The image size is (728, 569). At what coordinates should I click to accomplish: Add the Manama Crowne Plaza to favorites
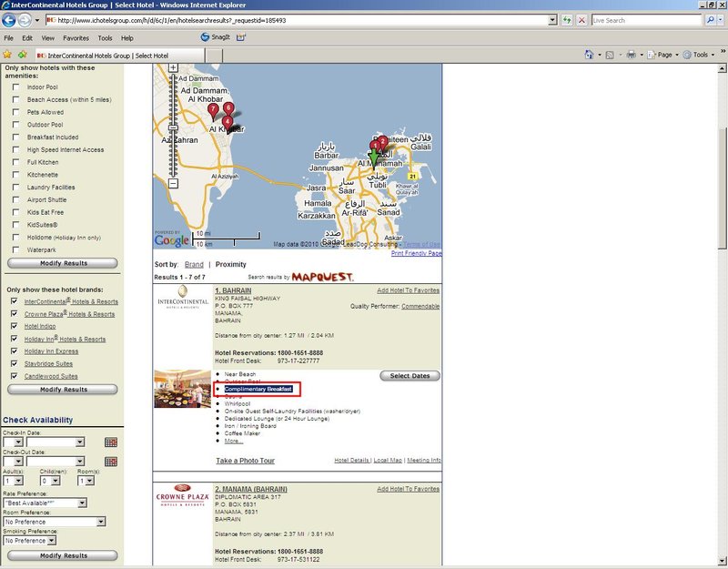pyautogui.click(x=408, y=489)
